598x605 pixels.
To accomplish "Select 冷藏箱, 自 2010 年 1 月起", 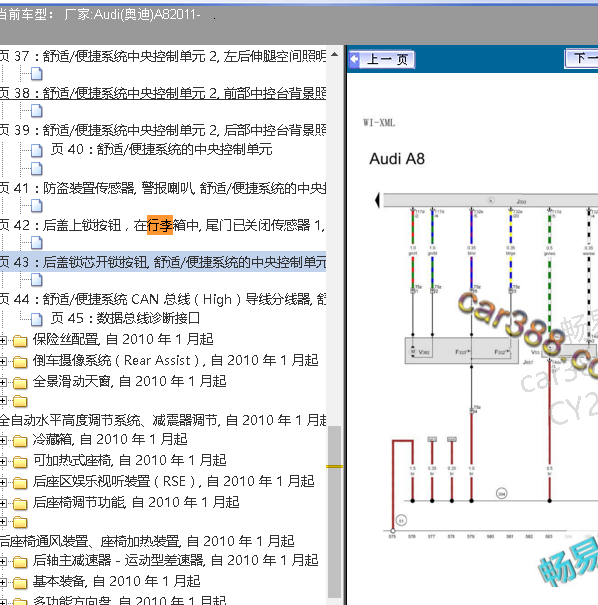I will click(110, 439).
